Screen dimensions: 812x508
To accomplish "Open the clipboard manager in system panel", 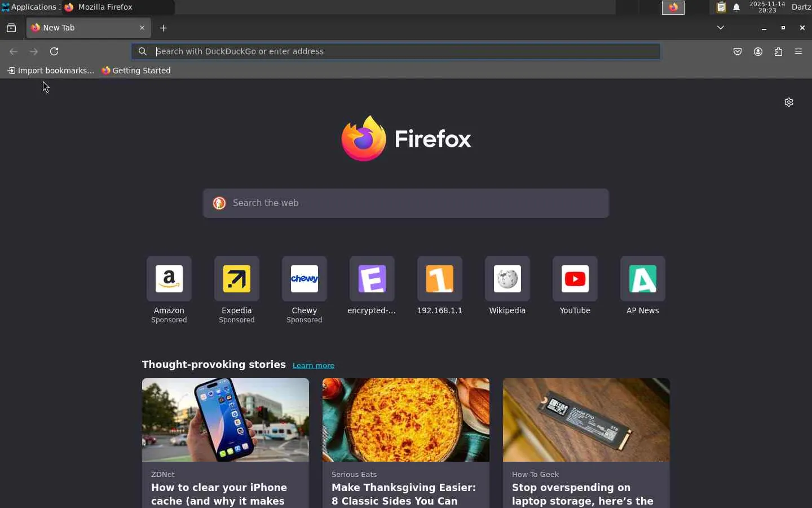I will point(721,7).
